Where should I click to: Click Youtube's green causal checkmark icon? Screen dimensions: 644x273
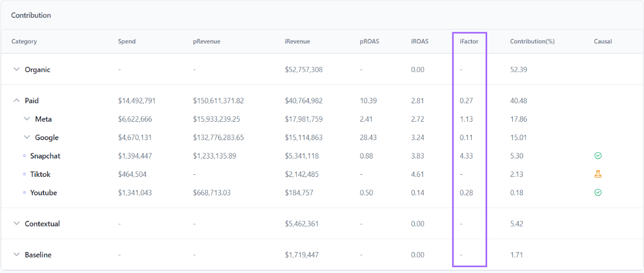point(598,193)
